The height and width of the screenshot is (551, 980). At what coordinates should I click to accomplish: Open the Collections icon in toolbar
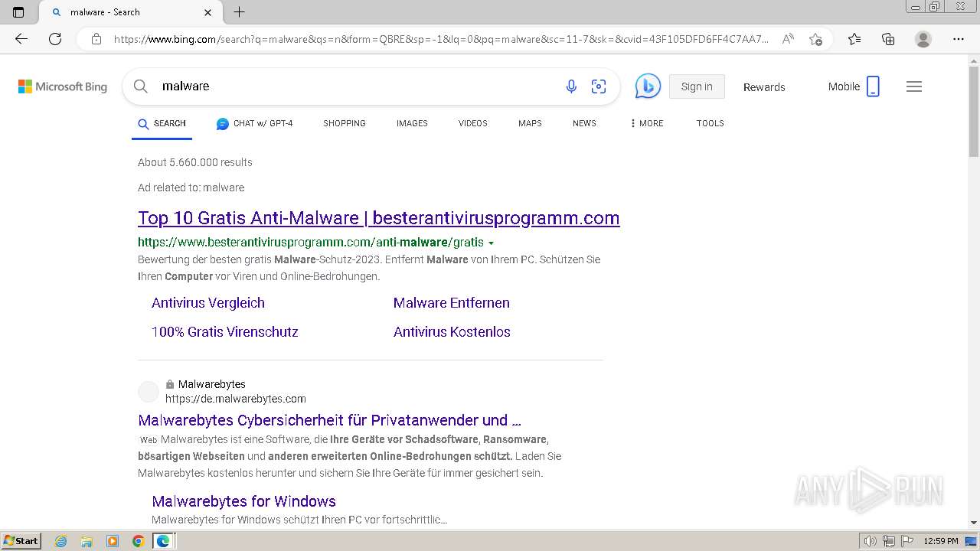(888, 39)
